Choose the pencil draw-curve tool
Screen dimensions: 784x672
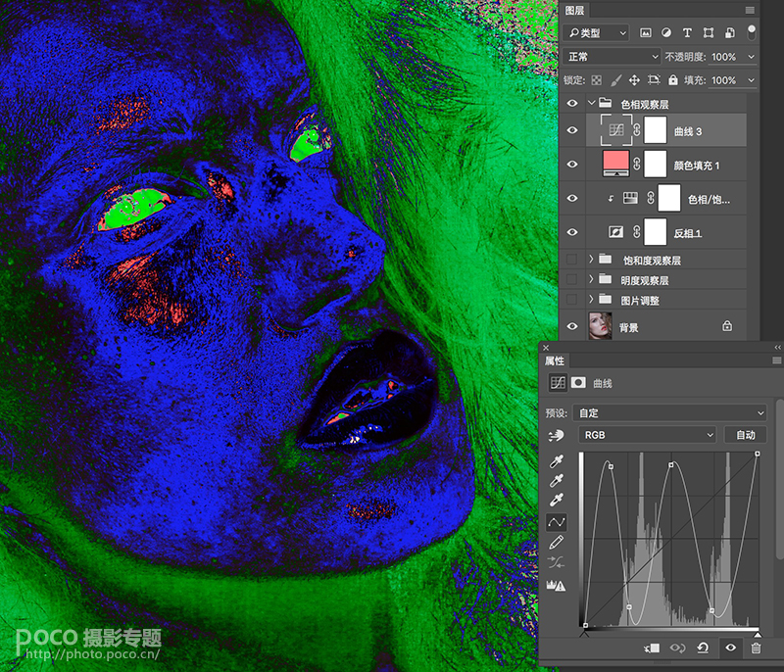556,542
